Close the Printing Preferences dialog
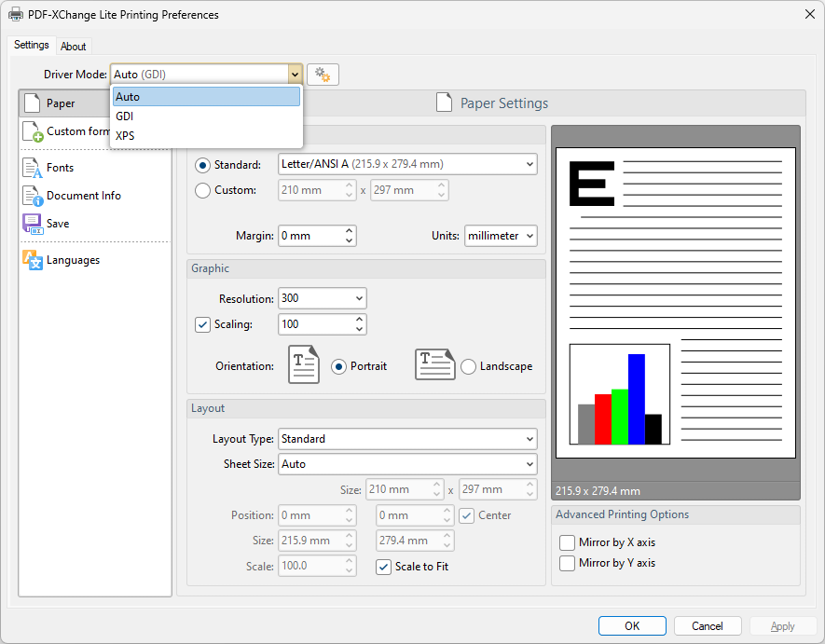Viewport: 825px width, 644px height. [810, 14]
